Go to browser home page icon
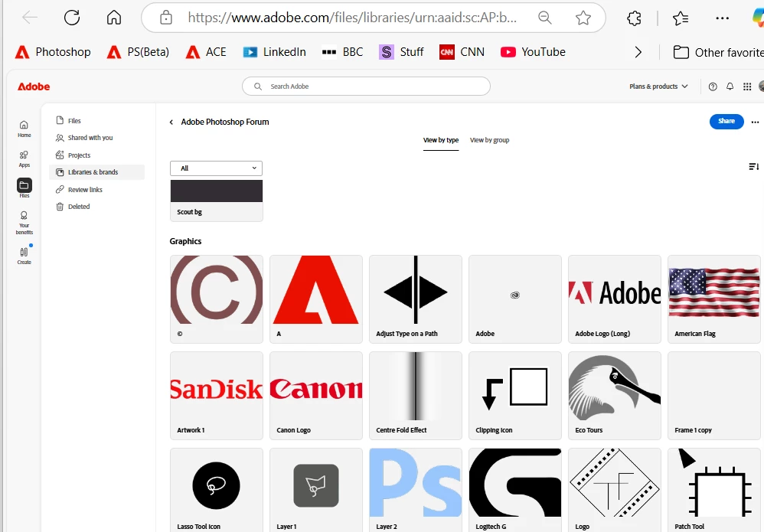Viewport: 764px width, 532px height. pyautogui.click(x=114, y=18)
